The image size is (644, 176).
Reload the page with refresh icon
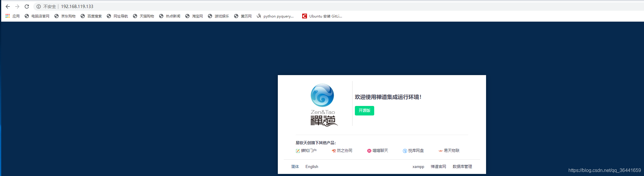click(x=27, y=7)
